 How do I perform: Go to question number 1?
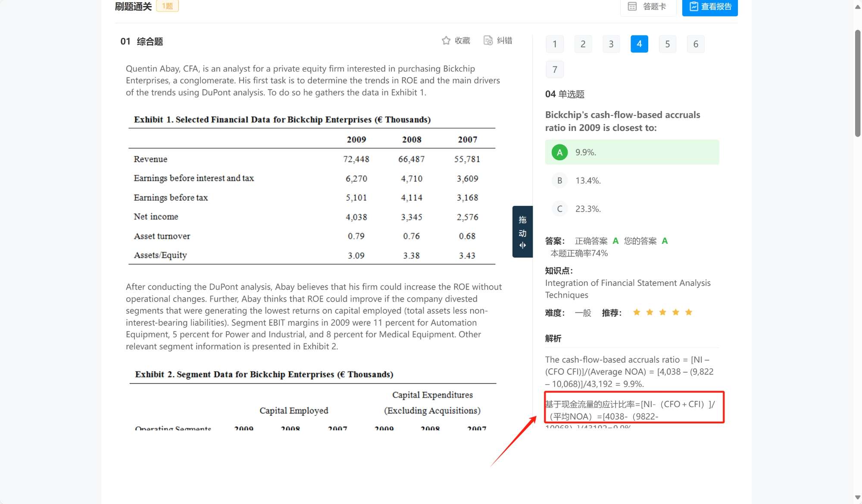[555, 44]
